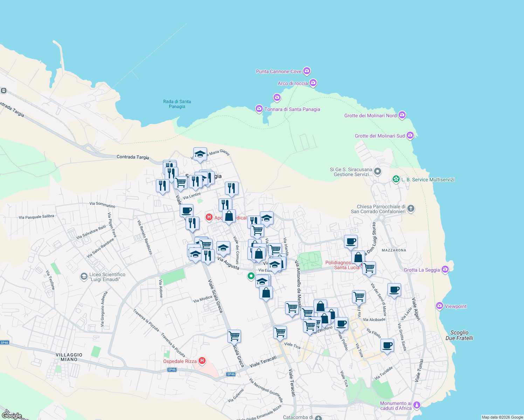Viewport: 524px width, 420px height.
Task: Click the red Apoteca Medical hospital marker
Action: click(209, 217)
